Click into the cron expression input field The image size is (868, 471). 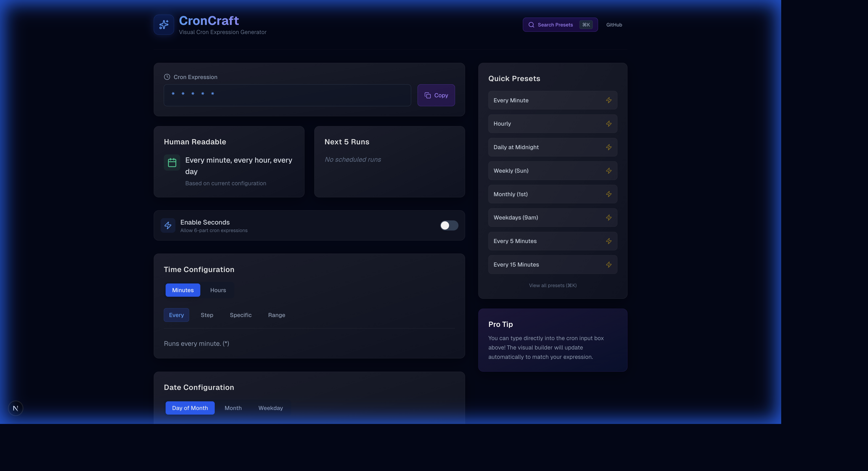[x=287, y=95]
